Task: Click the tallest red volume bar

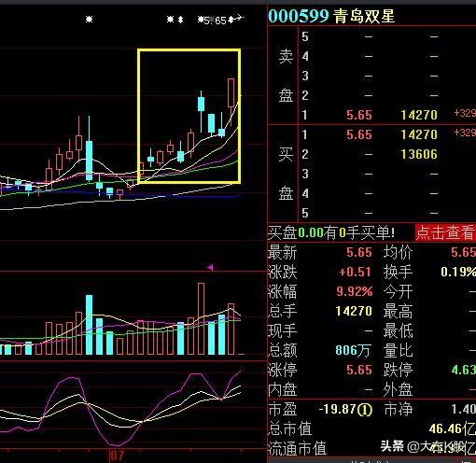Action: coord(202,318)
